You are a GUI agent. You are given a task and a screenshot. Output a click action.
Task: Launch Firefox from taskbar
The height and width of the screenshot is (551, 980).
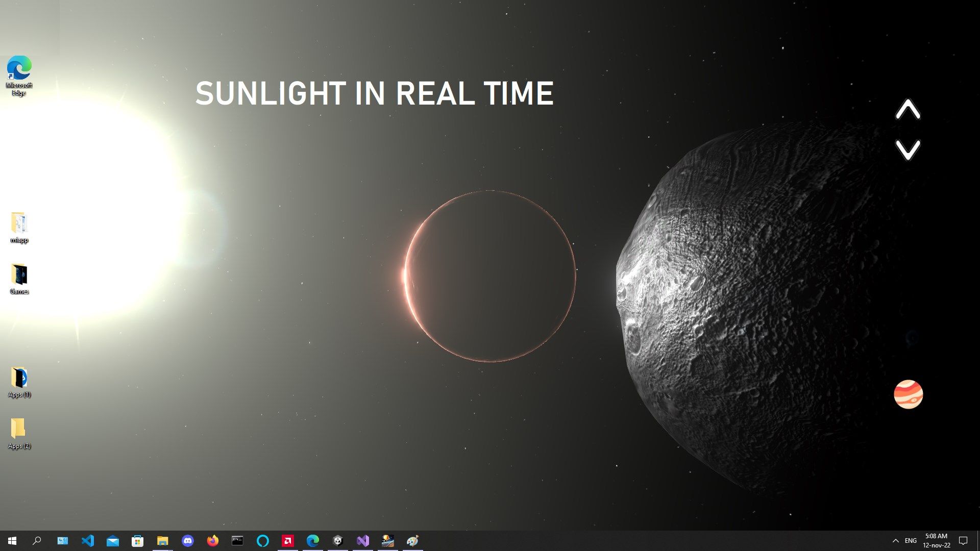coord(212,541)
